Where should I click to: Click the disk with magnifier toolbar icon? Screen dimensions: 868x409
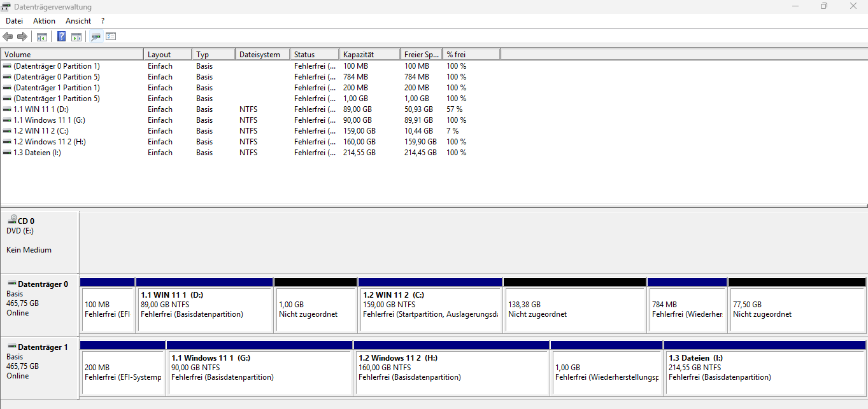point(96,37)
